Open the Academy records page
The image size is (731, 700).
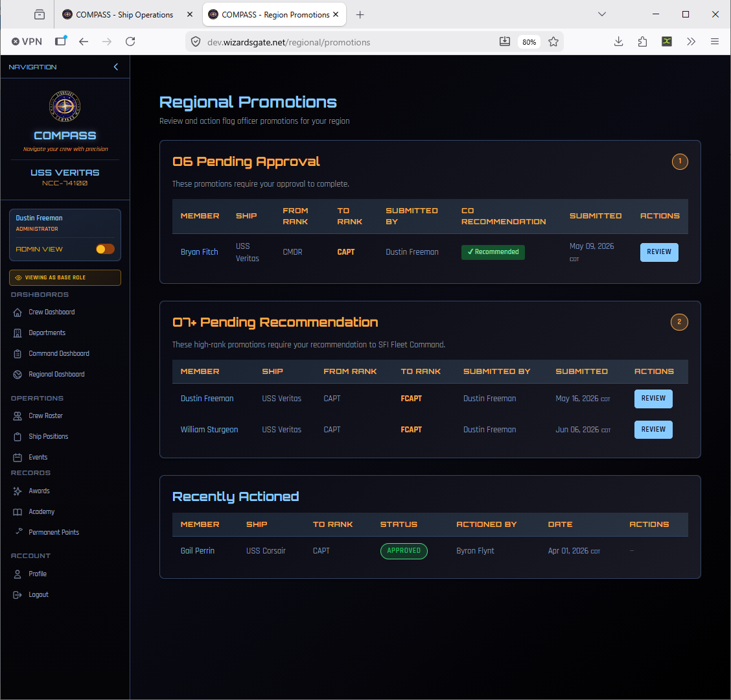pos(41,511)
